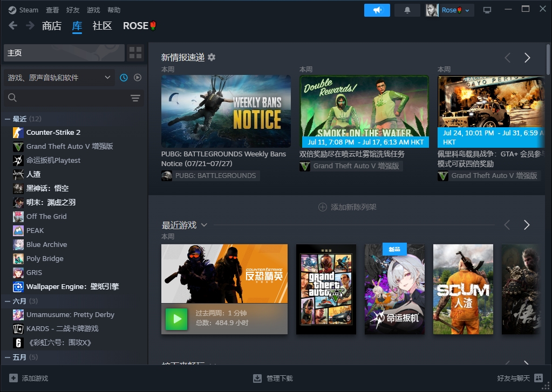The image size is (552, 392).
Task: Open the notifications bell
Action: 407,10
